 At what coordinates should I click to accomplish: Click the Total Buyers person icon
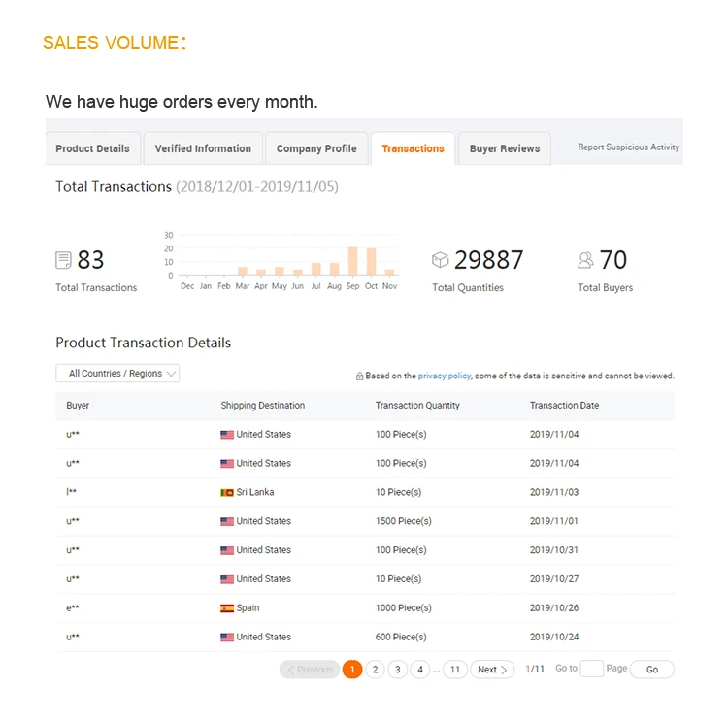click(x=585, y=260)
